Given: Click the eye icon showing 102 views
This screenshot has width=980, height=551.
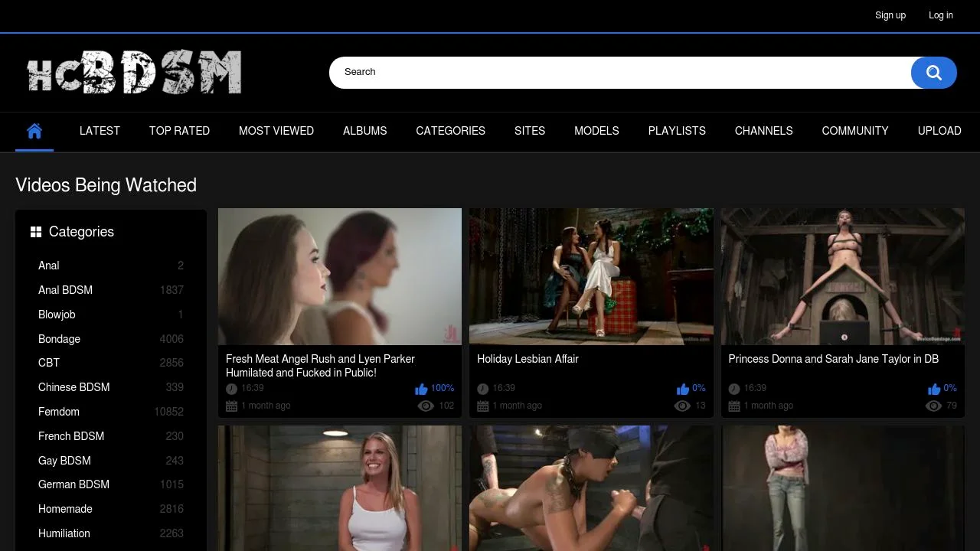Looking at the screenshot, I should tap(426, 406).
